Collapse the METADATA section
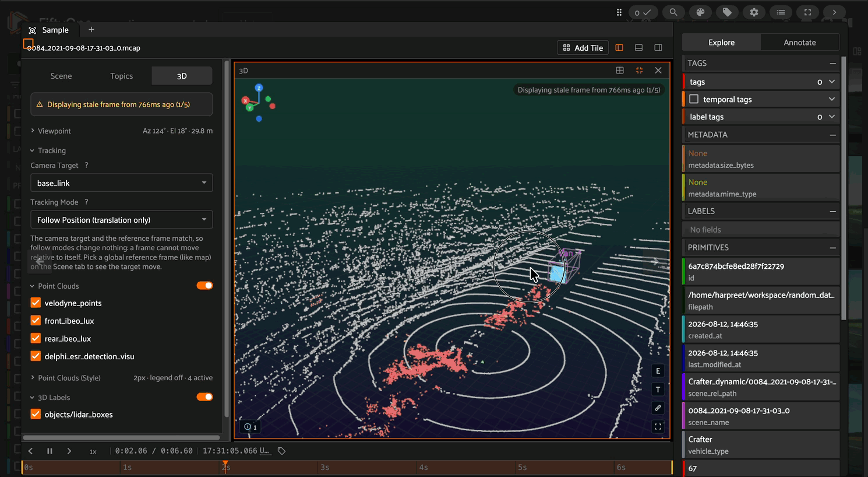Image resolution: width=868 pixels, height=477 pixels. pos(832,135)
